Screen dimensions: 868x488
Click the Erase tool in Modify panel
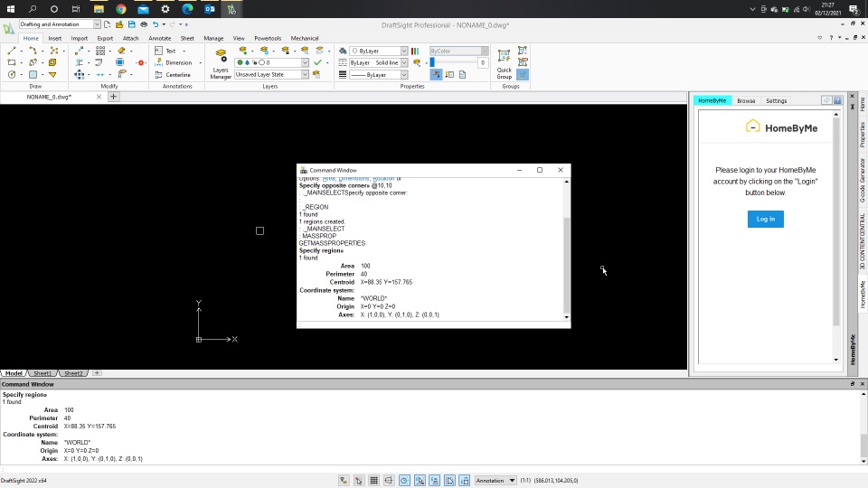click(122, 51)
